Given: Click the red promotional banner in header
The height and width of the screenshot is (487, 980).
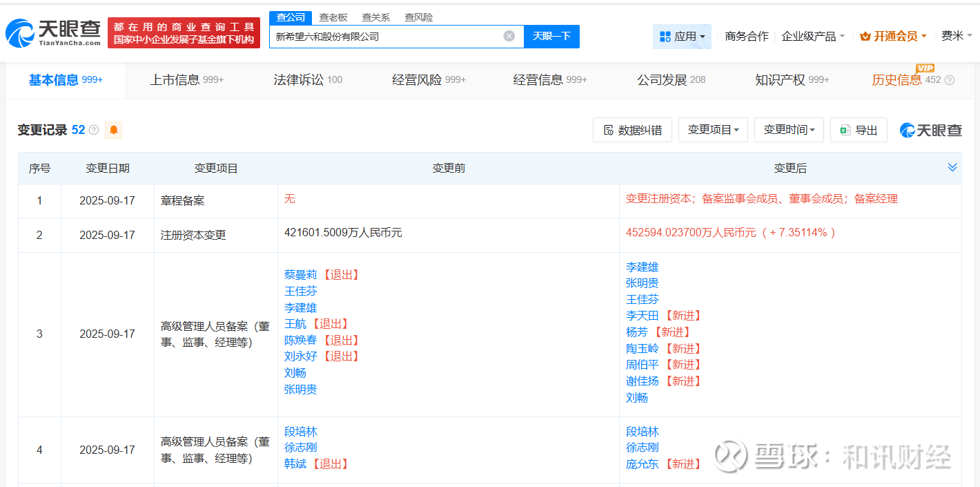Looking at the screenshot, I should (x=184, y=32).
